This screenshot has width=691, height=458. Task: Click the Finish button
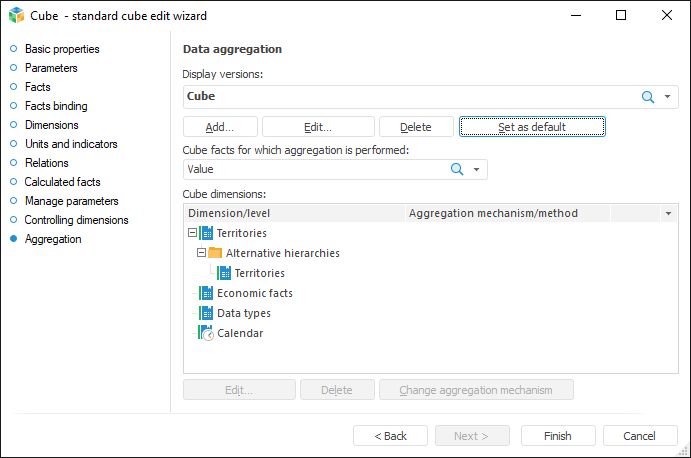coord(558,436)
